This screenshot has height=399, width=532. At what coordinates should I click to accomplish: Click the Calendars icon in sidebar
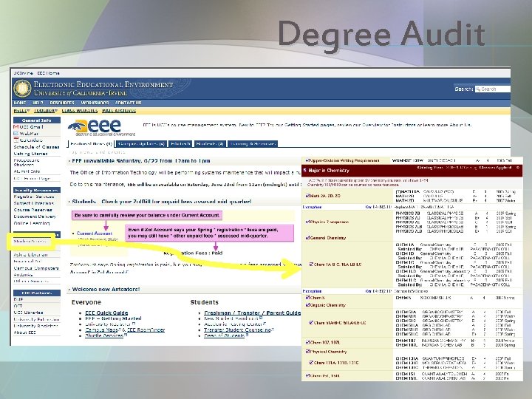coord(16,140)
